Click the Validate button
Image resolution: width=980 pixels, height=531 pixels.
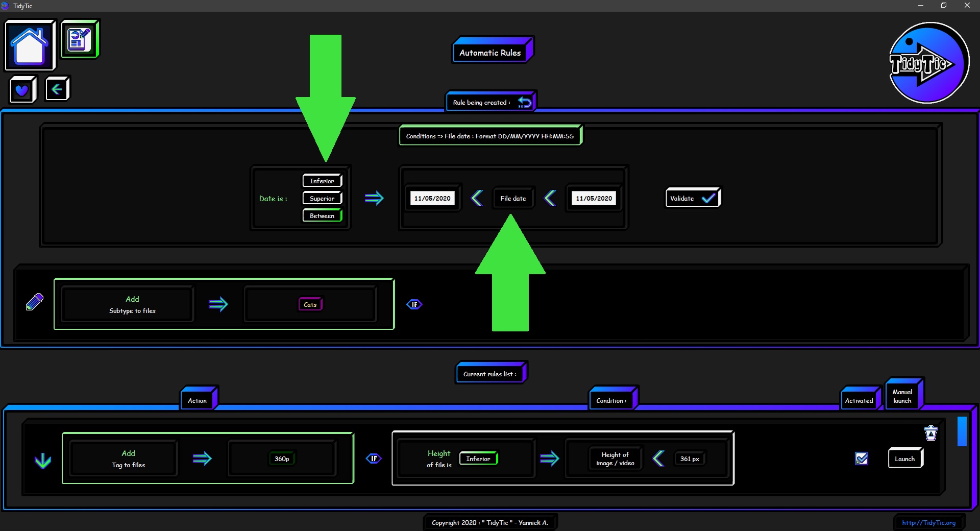click(x=692, y=198)
